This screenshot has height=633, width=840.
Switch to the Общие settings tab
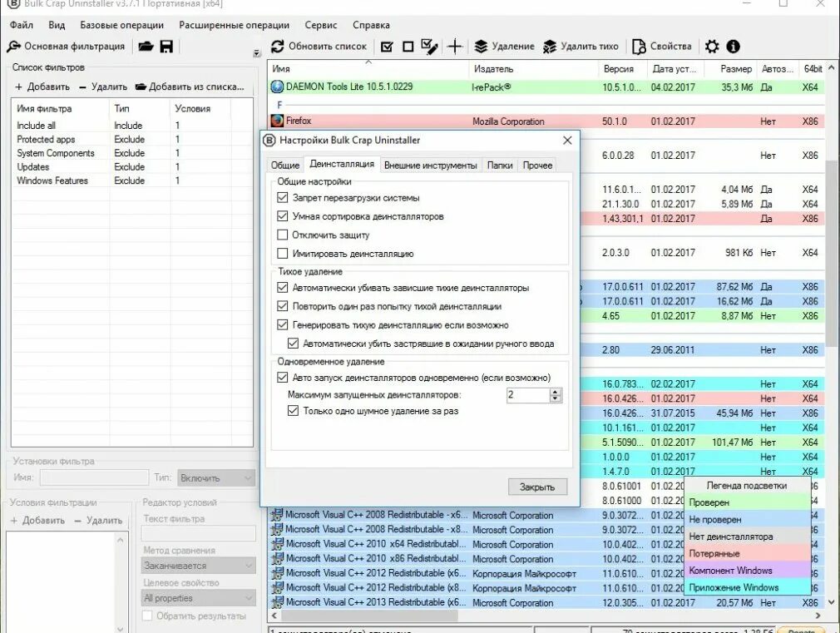[285, 165]
